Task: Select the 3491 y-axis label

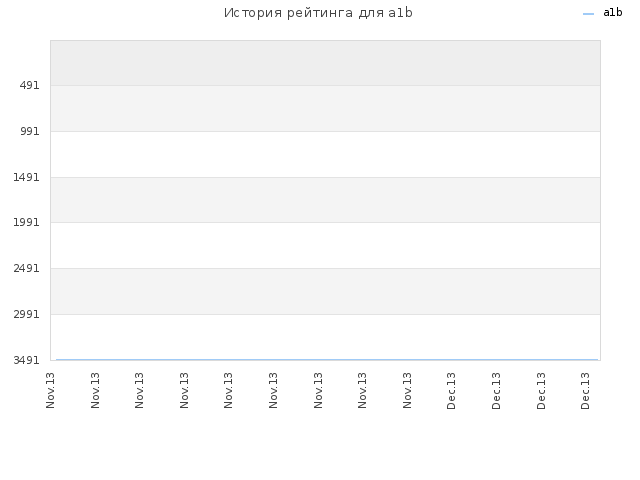Action: [26, 360]
